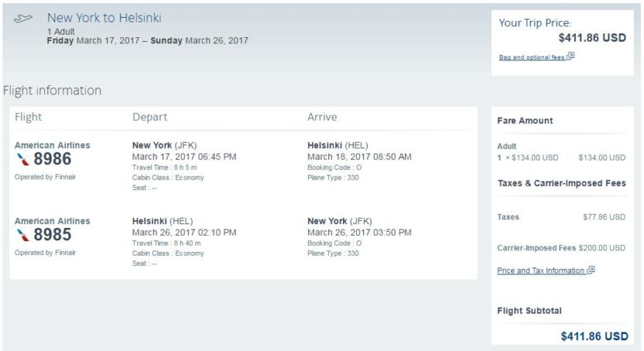Open the Price and Tax Information link
This screenshot has height=351, width=644.
[541, 271]
